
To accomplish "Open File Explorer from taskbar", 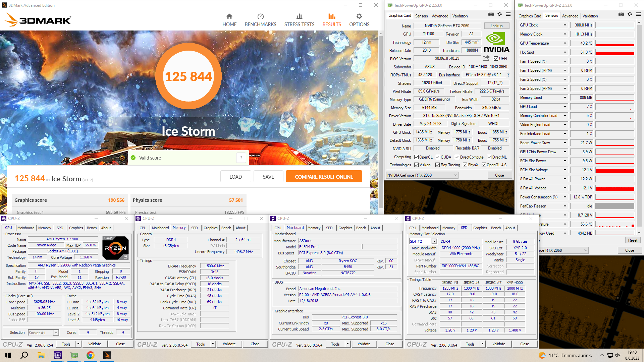I will pos(41,355).
